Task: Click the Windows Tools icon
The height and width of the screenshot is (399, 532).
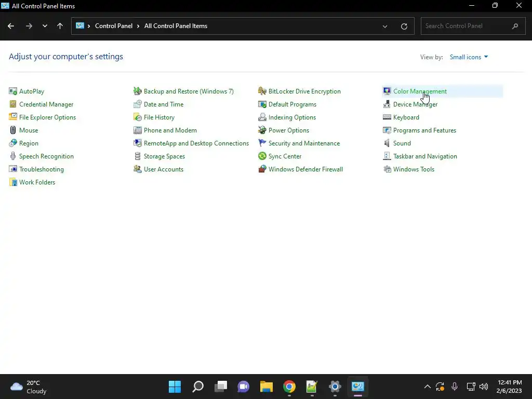Action: point(387,169)
